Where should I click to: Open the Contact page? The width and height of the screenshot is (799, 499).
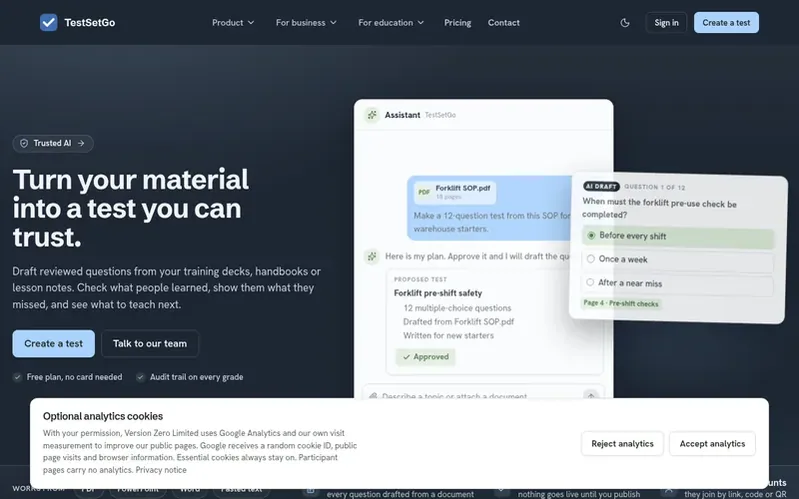point(503,22)
